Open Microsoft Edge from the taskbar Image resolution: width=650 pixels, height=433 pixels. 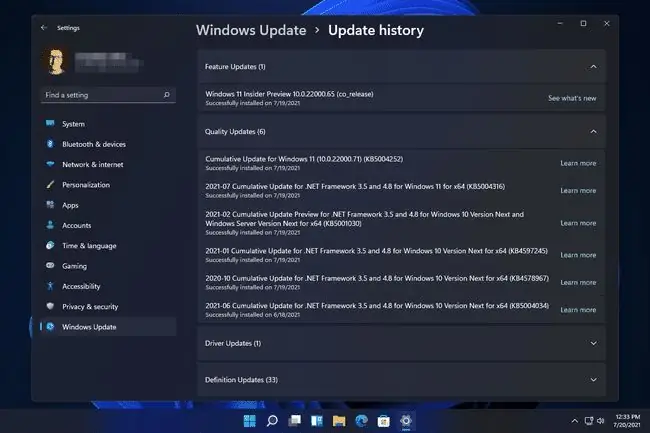[x=361, y=421]
